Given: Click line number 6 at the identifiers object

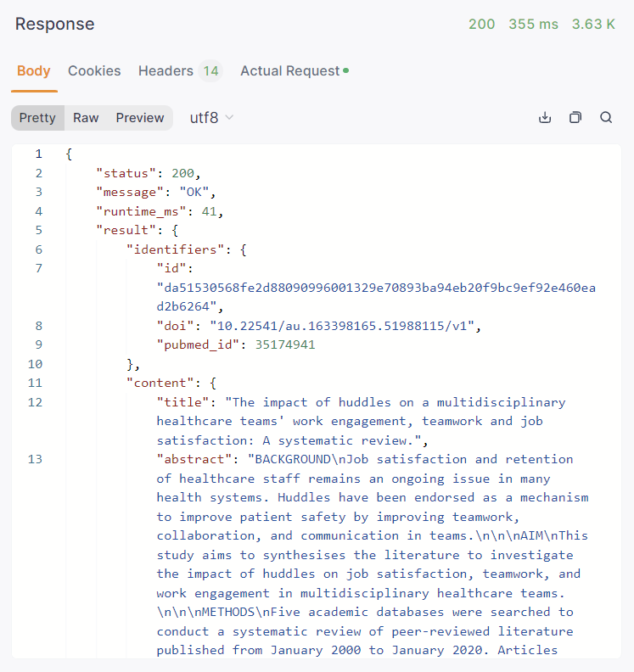Looking at the screenshot, I should (38, 249).
